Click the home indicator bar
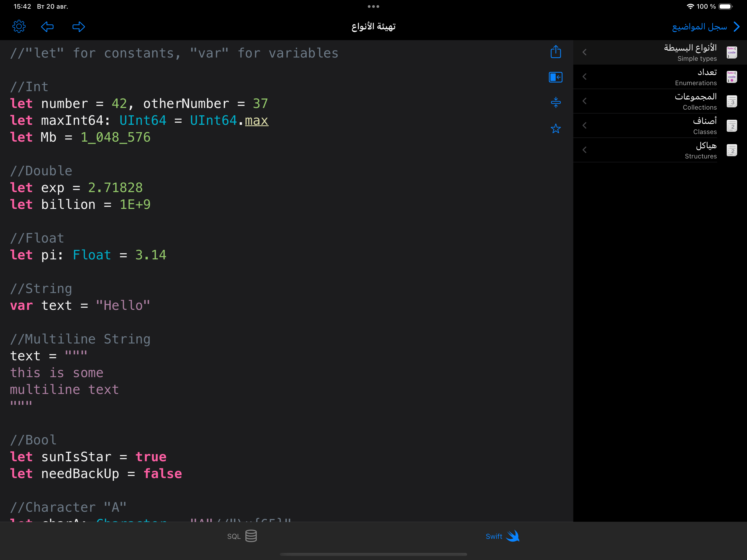 point(373,554)
